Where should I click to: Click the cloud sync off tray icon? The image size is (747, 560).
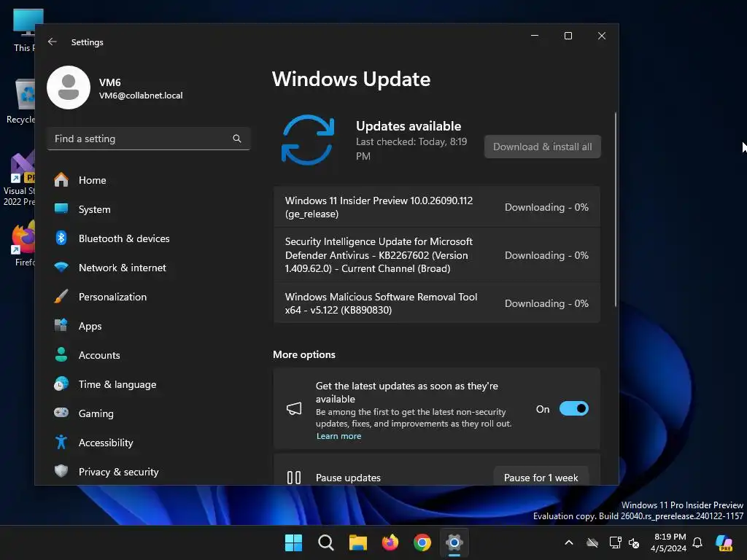click(x=592, y=542)
